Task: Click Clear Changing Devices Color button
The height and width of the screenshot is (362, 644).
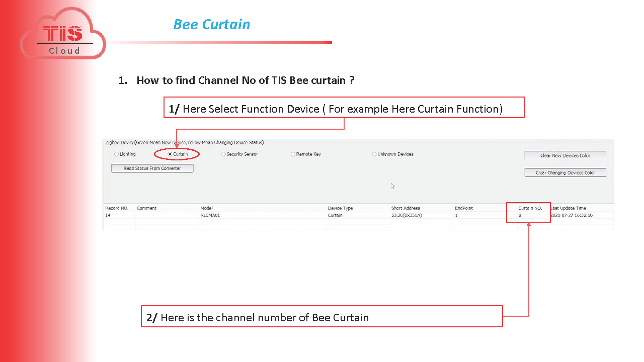Action: [565, 172]
